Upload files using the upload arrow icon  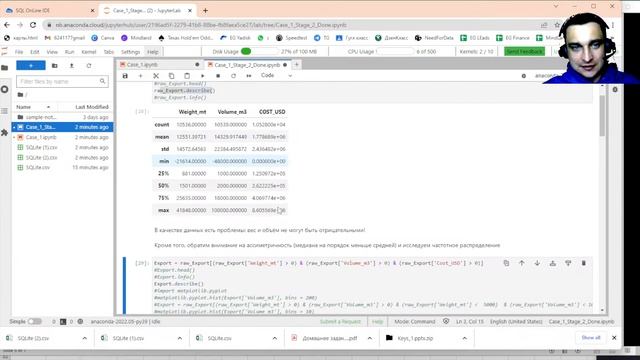[x=72, y=66]
